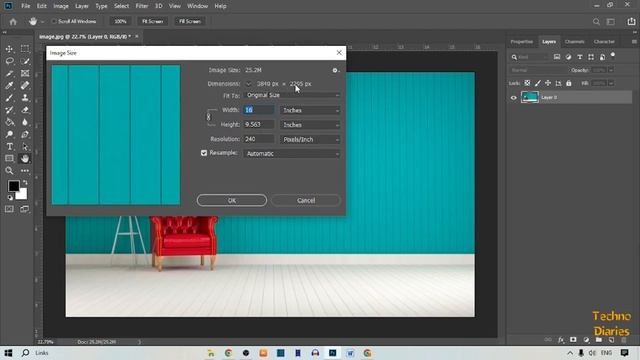The height and width of the screenshot is (360, 640).
Task: Select the Type tool
Action: tap(9, 147)
